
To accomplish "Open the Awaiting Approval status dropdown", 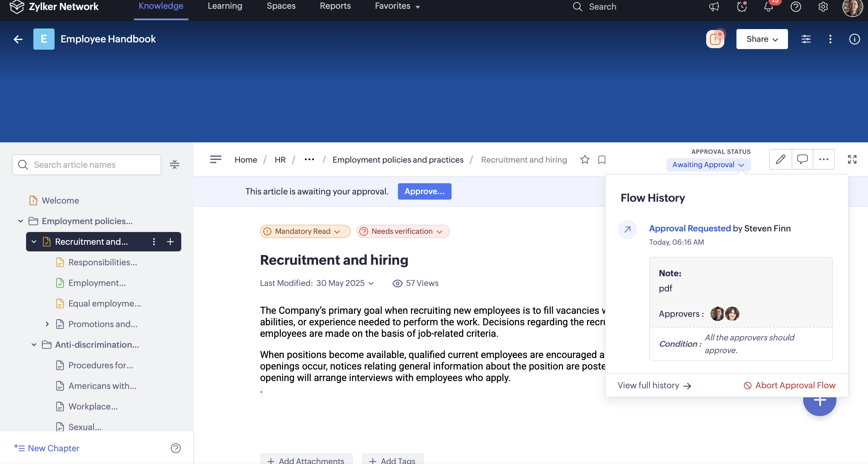I will point(708,165).
